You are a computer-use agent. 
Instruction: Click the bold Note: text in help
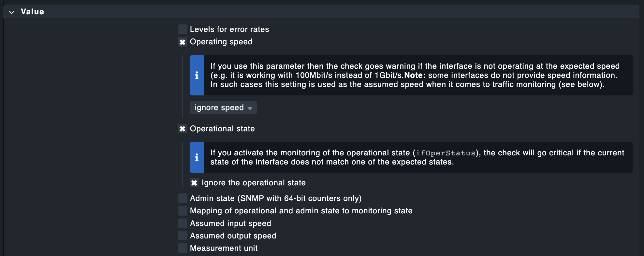[x=415, y=75]
